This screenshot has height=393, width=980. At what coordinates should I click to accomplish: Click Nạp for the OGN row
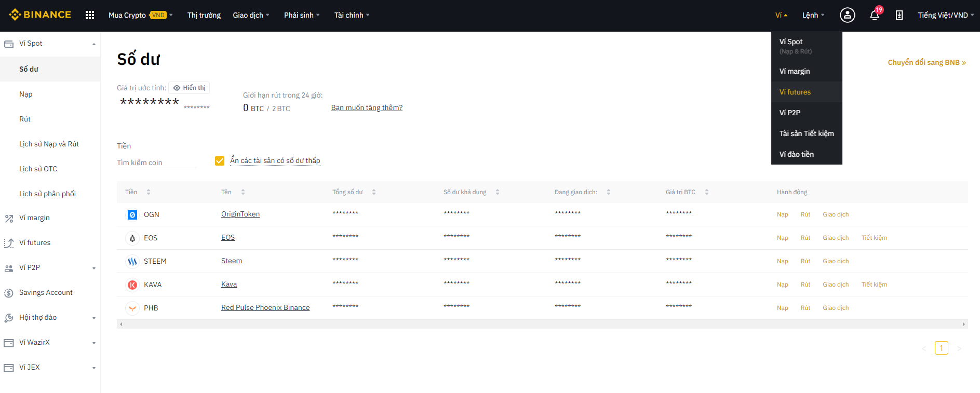783,214
